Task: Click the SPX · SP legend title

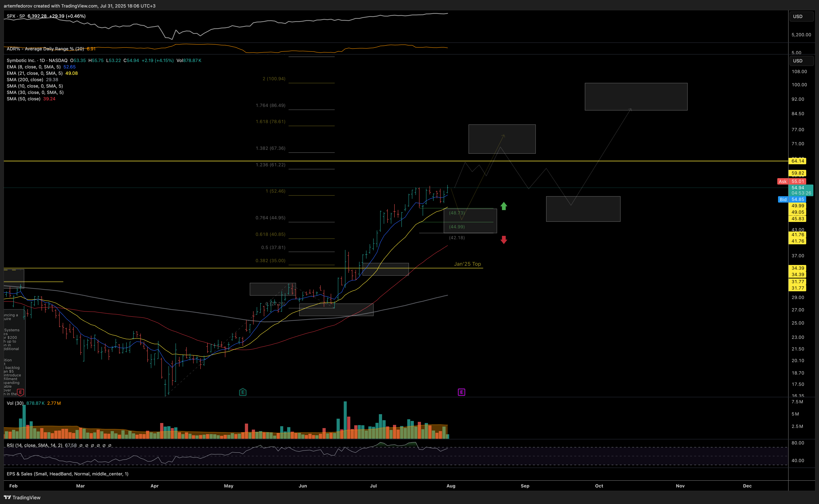Action: [16, 16]
